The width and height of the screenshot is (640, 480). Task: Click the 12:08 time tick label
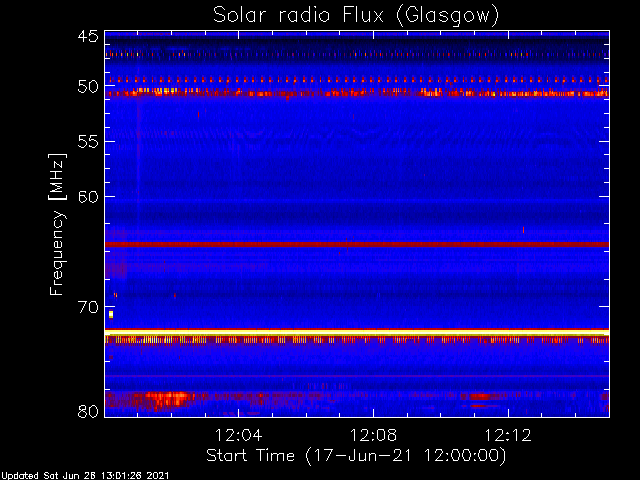(x=373, y=435)
